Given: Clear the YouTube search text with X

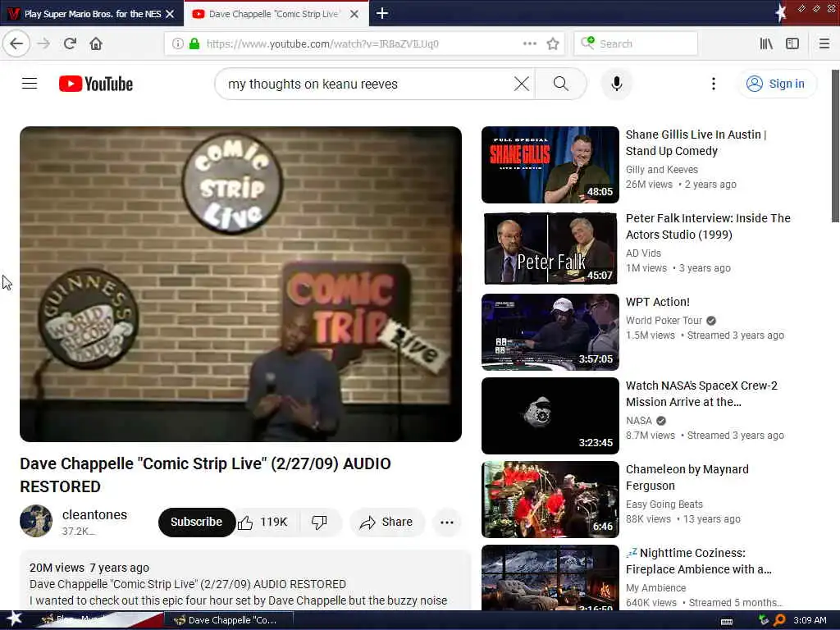Looking at the screenshot, I should 521,84.
